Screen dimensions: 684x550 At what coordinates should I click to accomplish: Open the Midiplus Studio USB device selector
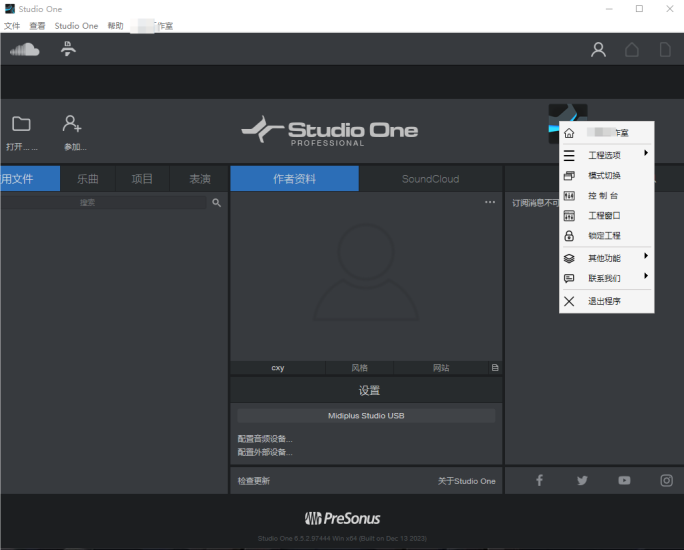[x=366, y=416]
